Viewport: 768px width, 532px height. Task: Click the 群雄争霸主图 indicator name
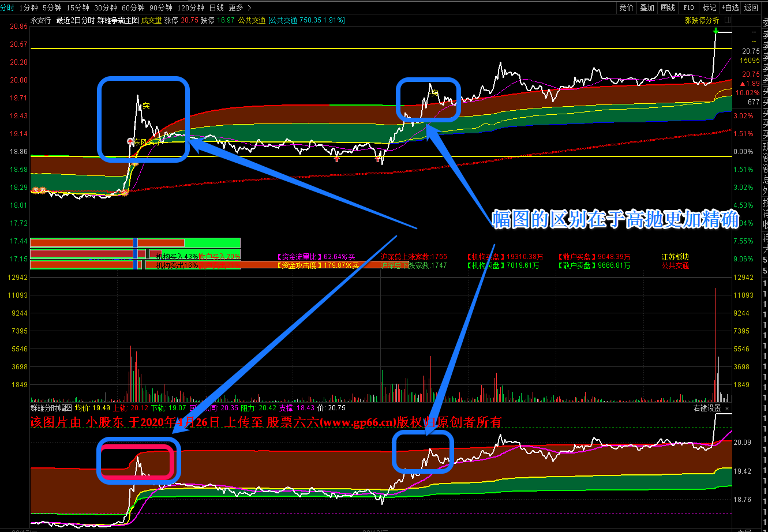[118, 20]
